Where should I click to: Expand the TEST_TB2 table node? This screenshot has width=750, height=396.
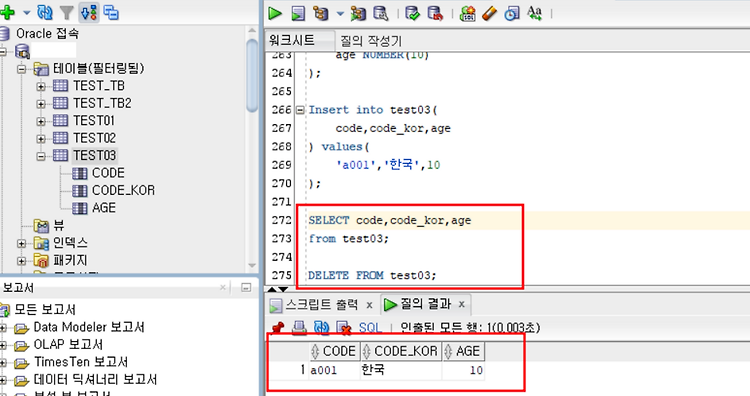[41, 104]
